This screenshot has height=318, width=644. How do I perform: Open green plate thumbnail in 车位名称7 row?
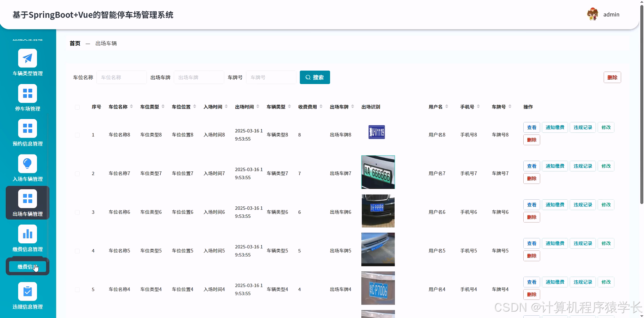click(378, 172)
